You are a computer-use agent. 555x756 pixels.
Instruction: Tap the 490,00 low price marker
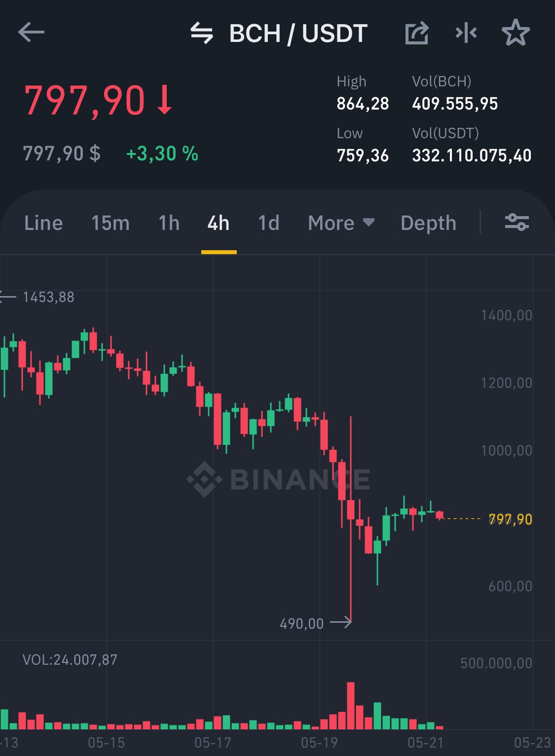[x=302, y=624]
